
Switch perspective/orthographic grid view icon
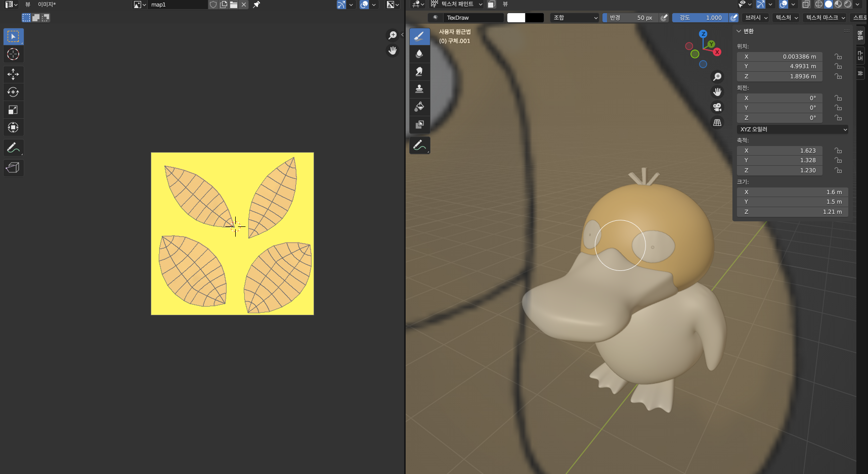pos(717,122)
